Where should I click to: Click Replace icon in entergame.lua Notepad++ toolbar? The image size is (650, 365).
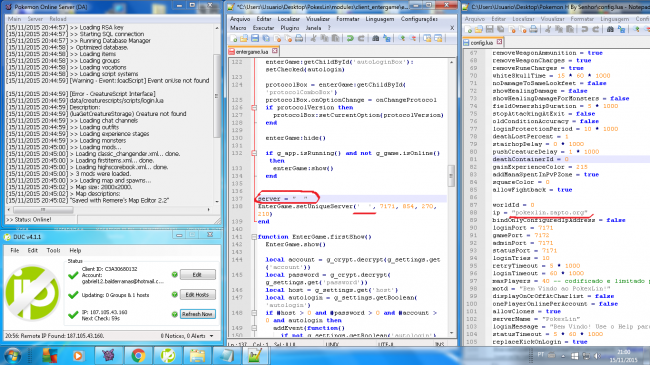(387, 39)
